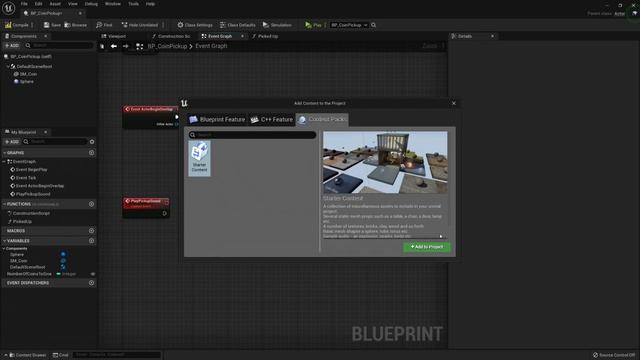The height and width of the screenshot is (360, 640).
Task: Open the Compile options menu (three dots)
Action: pyautogui.click(x=32, y=25)
